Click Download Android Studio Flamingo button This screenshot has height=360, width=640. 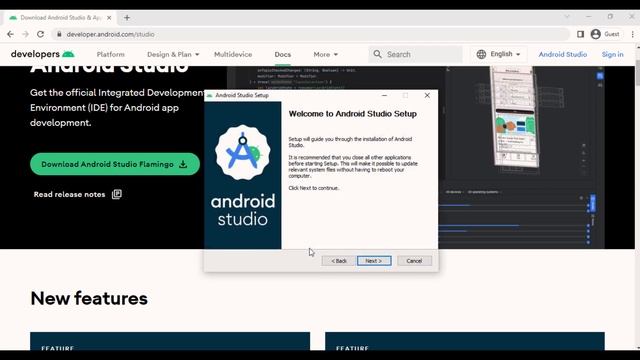(115, 164)
